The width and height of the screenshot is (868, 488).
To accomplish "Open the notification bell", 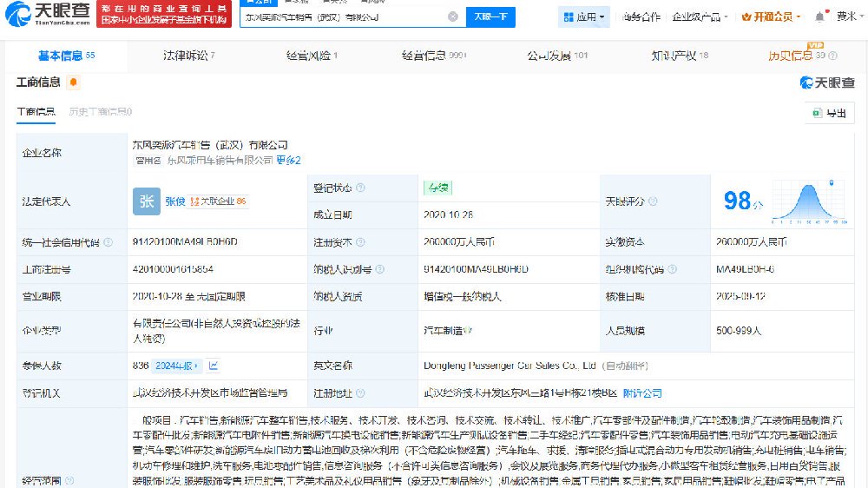I will coord(820,16).
